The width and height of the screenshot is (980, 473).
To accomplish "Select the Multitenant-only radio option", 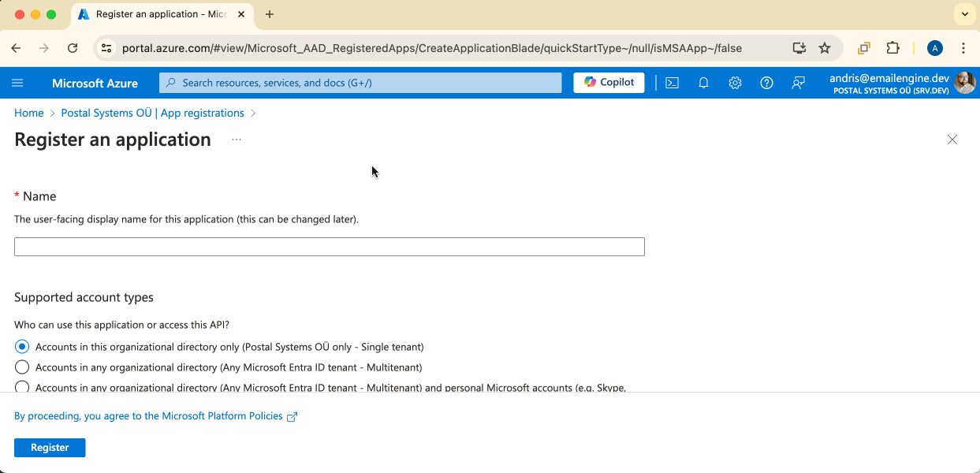I will tap(22, 367).
